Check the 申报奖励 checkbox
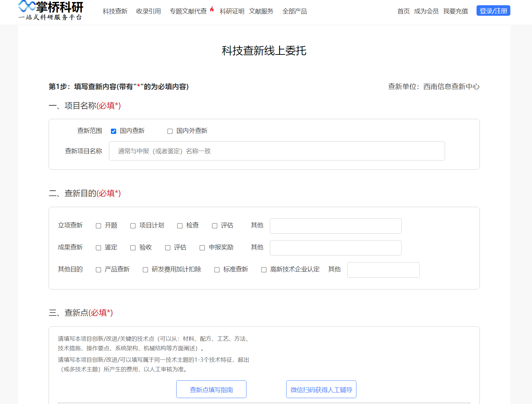The image size is (532, 404). (x=202, y=248)
